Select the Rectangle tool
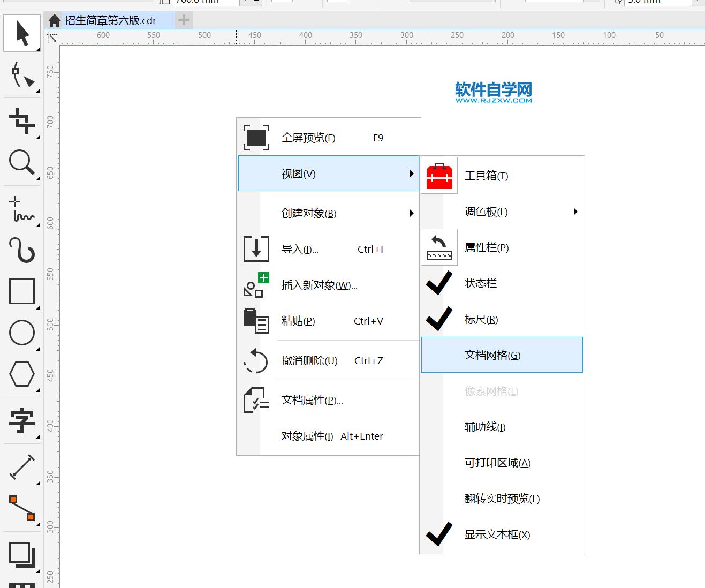 [22, 291]
